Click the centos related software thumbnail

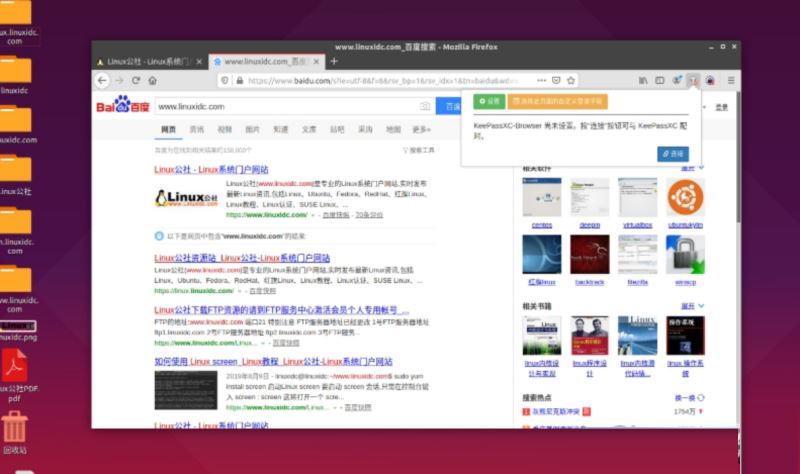(542, 197)
